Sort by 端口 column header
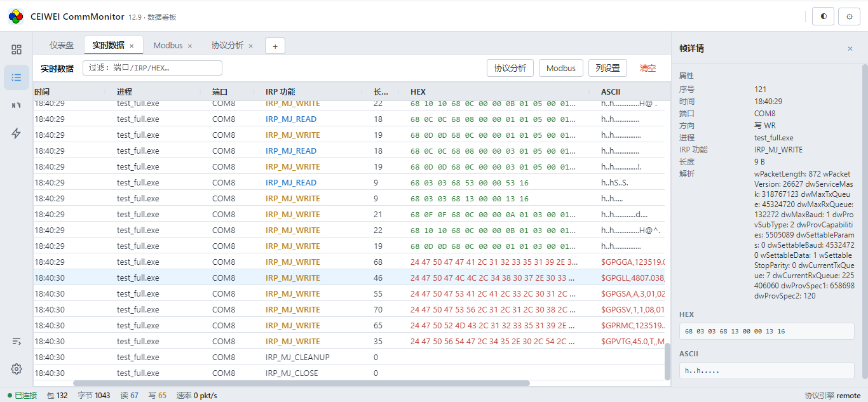 click(220, 92)
